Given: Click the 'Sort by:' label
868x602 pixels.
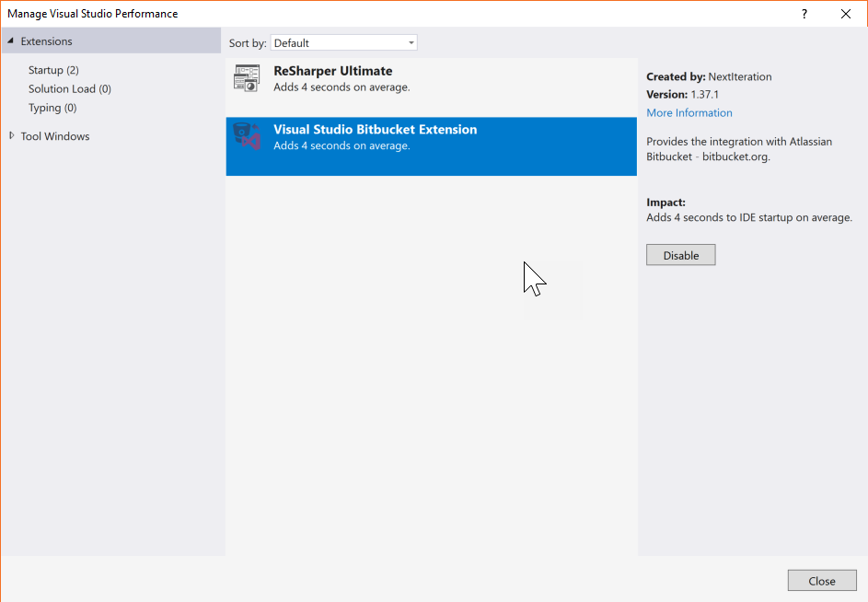Looking at the screenshot, I should [x=248, y=43].
